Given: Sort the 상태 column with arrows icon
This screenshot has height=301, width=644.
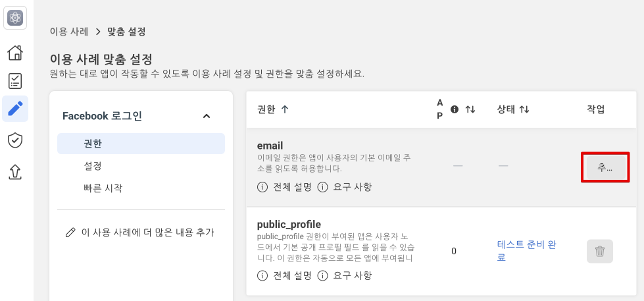Looking at the screenshot, I should [x=524, y=109].
